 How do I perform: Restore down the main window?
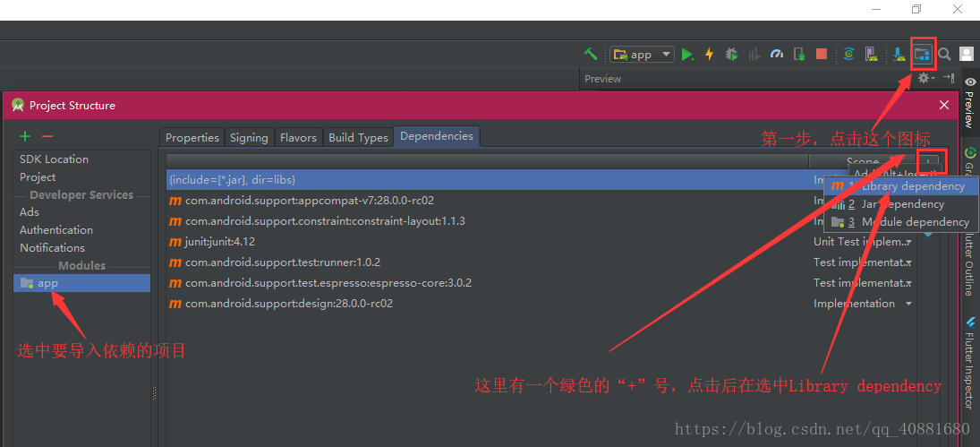916,9
